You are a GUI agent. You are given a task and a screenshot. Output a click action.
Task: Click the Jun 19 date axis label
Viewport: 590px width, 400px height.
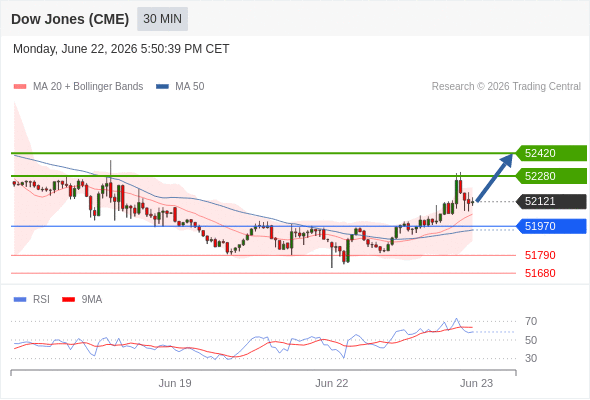[x=175, y=383]
